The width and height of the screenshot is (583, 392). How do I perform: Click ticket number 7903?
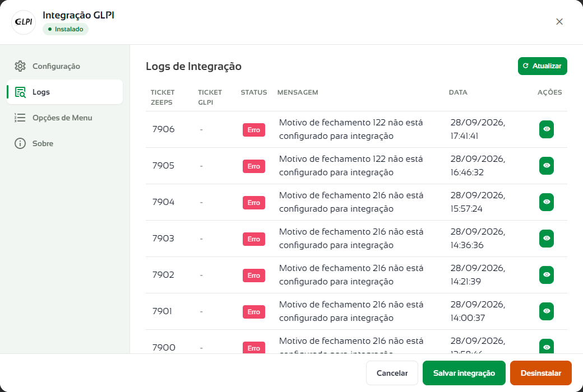coord(163,239)
